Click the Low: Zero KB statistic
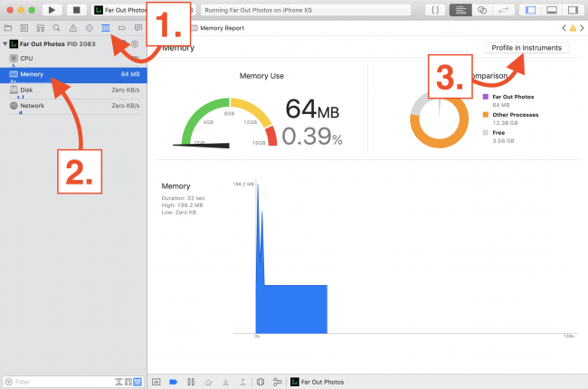The height and width of the screenshot is (389, 588). tap(179, 213)
